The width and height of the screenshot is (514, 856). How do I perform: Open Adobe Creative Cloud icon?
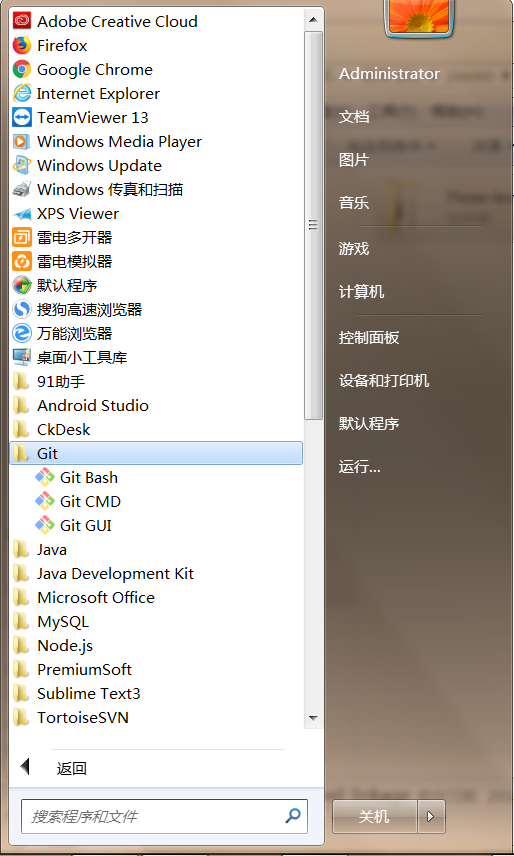click(22, 21)
